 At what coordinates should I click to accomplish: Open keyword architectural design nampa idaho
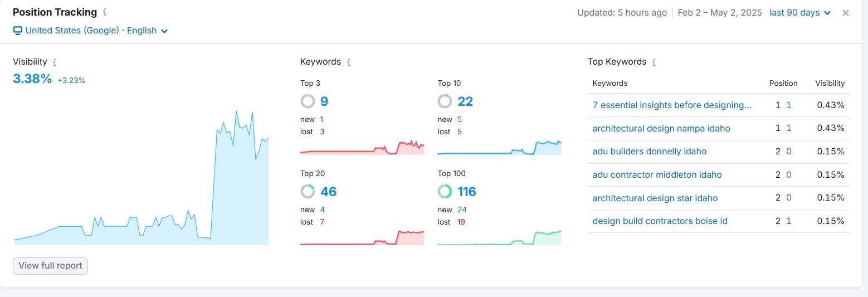point(661,129)
